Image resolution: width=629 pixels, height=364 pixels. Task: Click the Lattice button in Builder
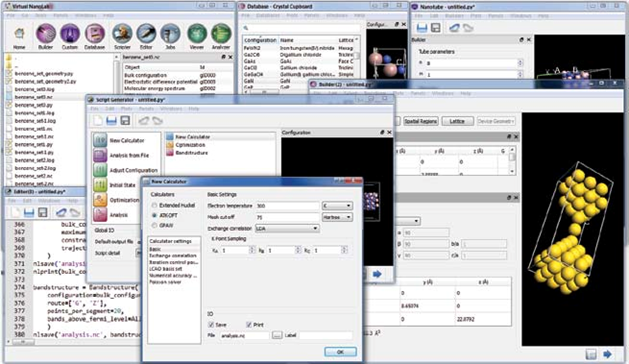pos(457,121)
